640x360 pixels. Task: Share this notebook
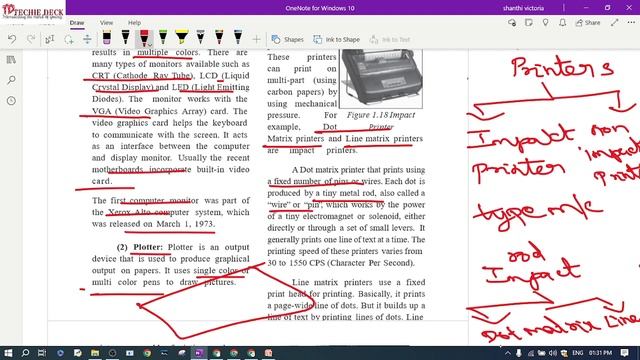(588, 23)
